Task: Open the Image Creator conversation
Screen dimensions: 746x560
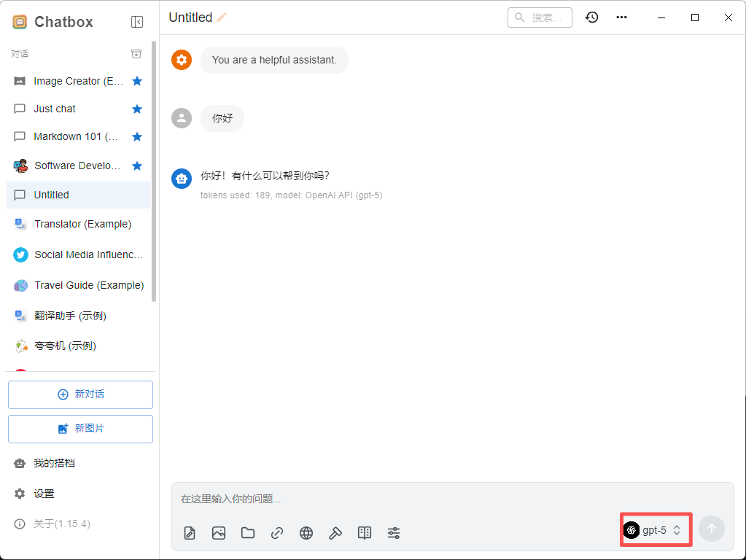Action: pyautogui.click(x=79, y=81)
